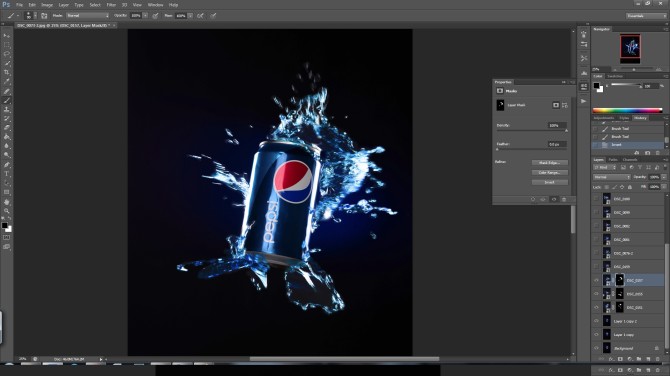Select the Invert history state
This screenshot has width=670, height=376.
(628, 145)
